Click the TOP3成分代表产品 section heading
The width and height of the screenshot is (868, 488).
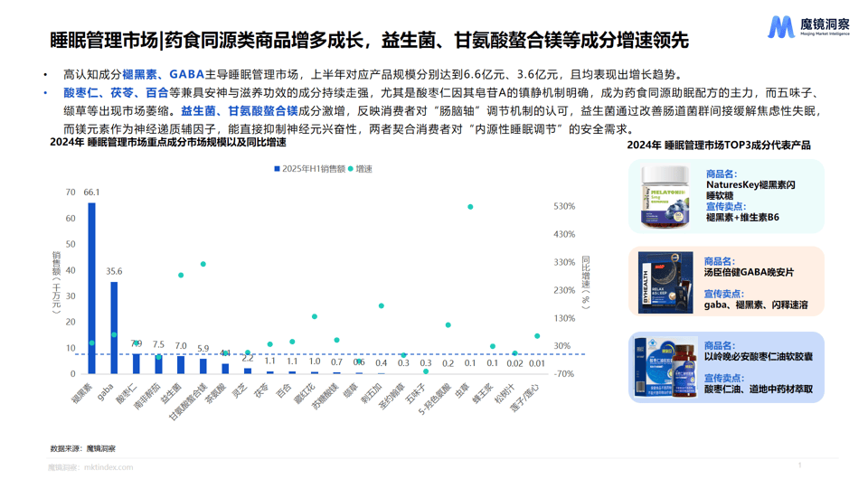[x=719, y=145]
